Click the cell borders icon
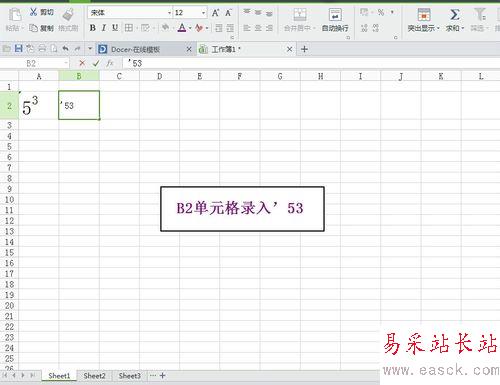500x385 pixels. [x=129, y=28]
